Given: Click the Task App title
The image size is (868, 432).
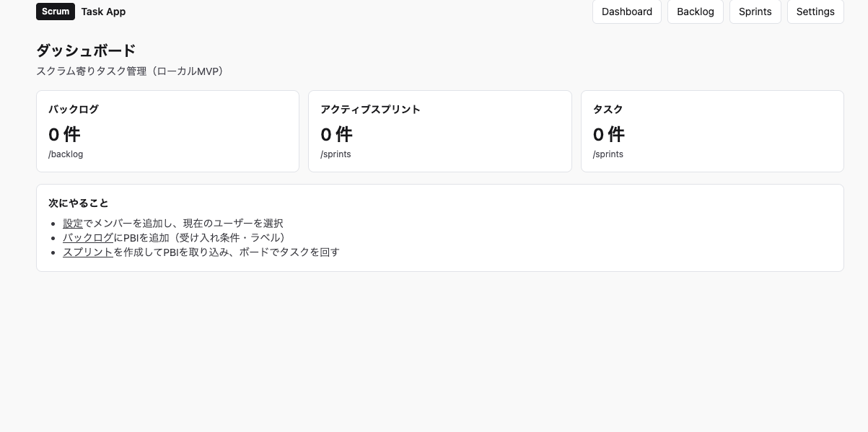Looking at the screenshot, I should [103, 12].
